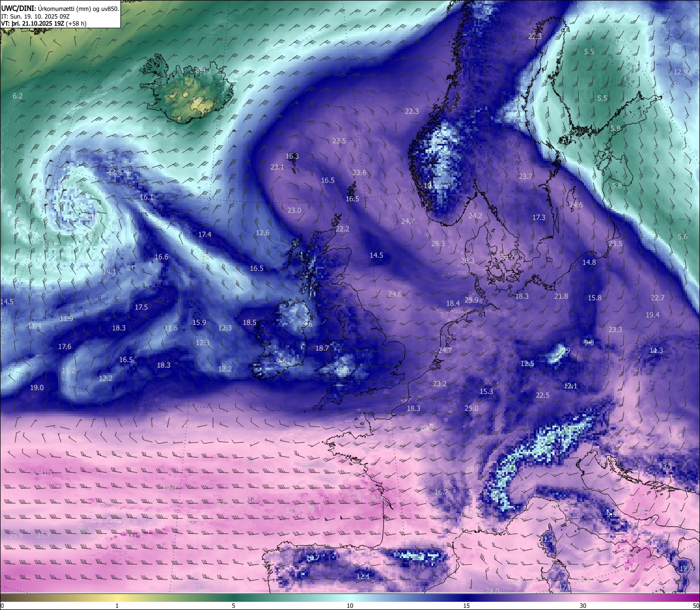
Task: Click the colorbar label '15'
Action: [x=466, y=606]
